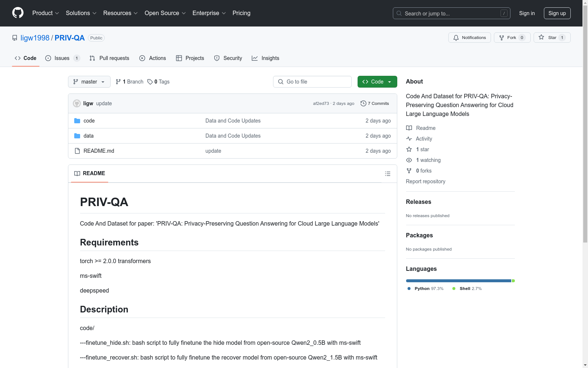Open the data folder icon
This screenshot has width=588, height=368.
click(x=77, y=136)
